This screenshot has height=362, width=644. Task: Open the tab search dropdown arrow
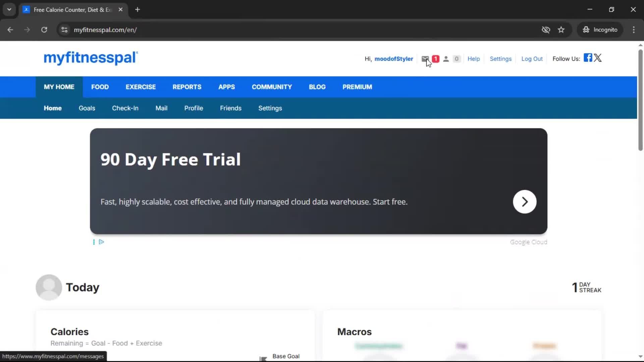[9, 9]
